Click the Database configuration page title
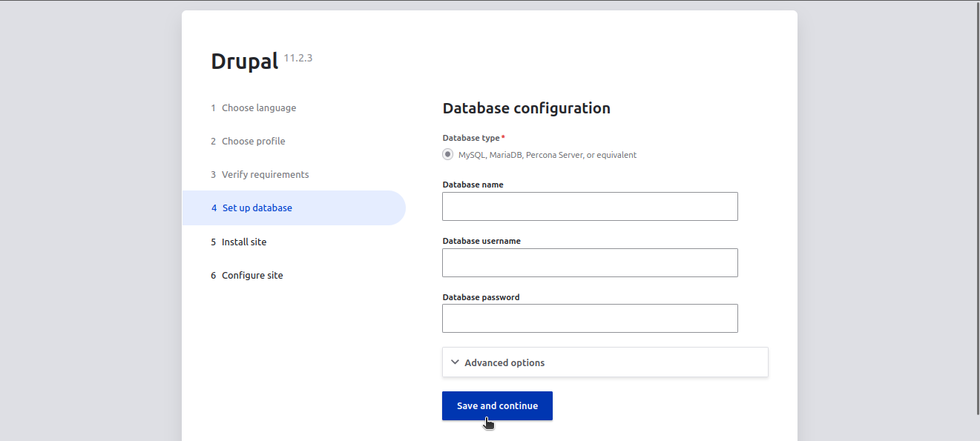The image size is (980, 441). [526, 108]
